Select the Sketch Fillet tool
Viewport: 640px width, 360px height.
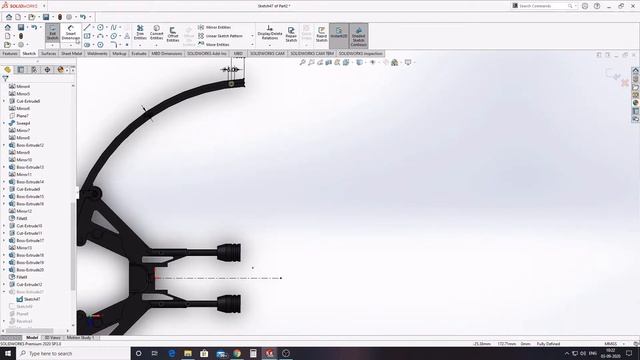pyautogui.click(x=114, y=44)
